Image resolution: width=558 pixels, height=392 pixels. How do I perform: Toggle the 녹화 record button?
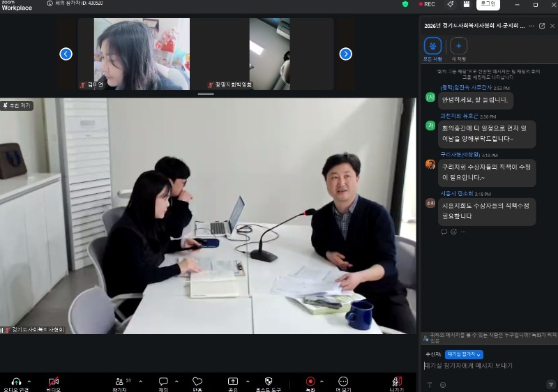click(x=310, y=382)
